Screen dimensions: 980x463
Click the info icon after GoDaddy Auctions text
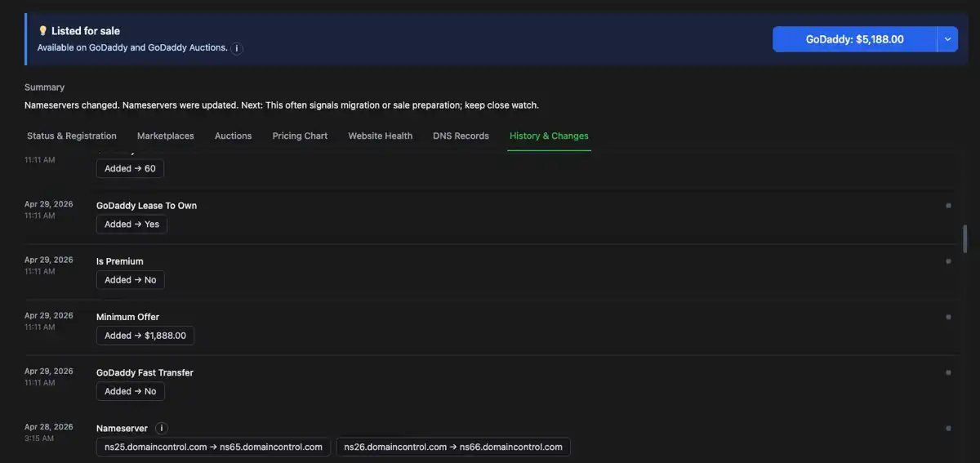[237, 48]
